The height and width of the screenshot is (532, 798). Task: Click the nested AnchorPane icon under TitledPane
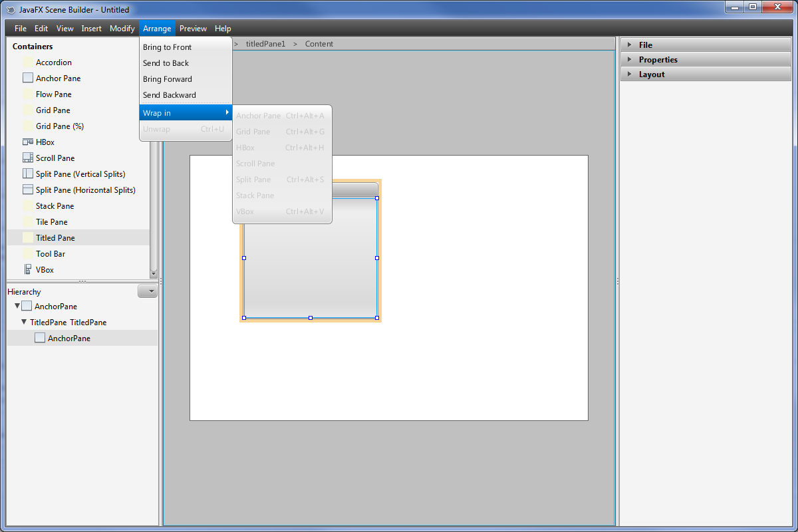[x=40, y=338]
